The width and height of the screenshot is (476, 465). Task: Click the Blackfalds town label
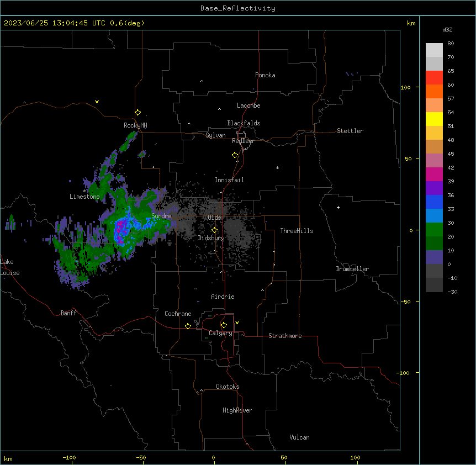[244, 123]
